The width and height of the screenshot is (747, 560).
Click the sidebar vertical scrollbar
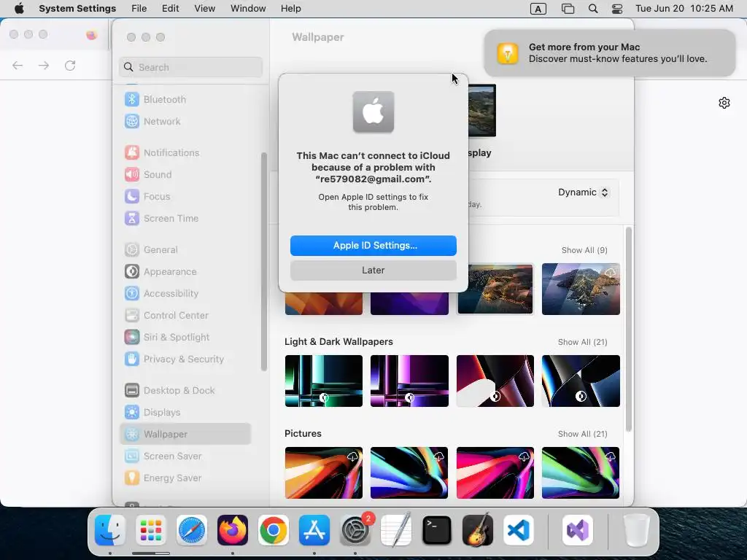click(263, 262)
